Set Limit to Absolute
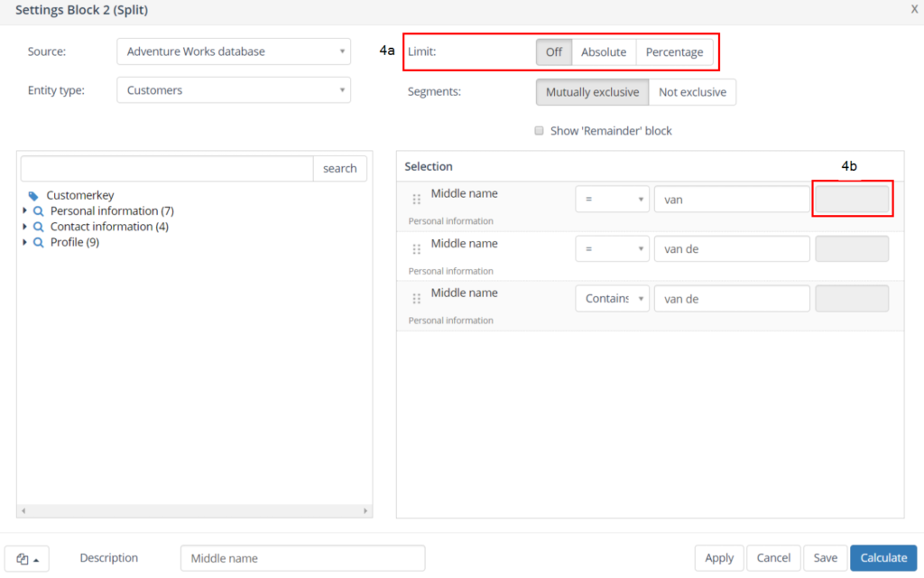924x578 pixels. tap(604, 52)
